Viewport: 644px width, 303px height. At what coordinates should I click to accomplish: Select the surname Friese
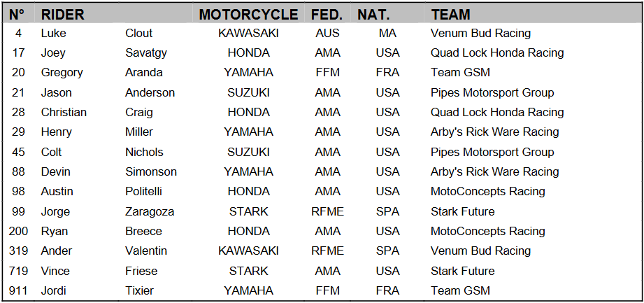tap(141, 271)
